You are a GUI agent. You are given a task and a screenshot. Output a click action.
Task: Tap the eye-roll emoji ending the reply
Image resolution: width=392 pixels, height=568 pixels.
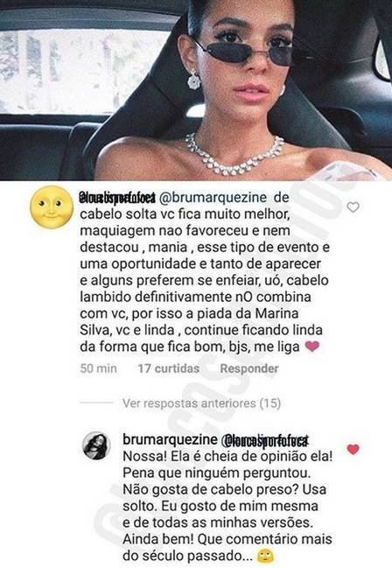coord(265,556)
